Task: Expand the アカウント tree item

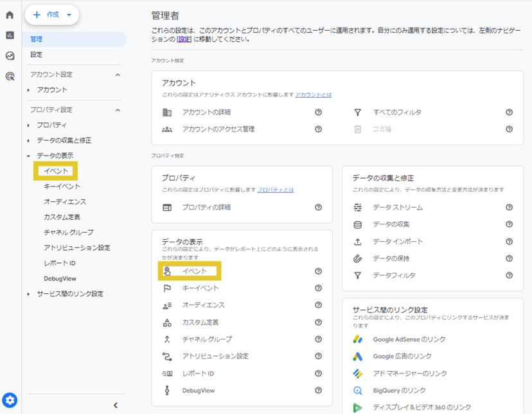Action: 28,90
